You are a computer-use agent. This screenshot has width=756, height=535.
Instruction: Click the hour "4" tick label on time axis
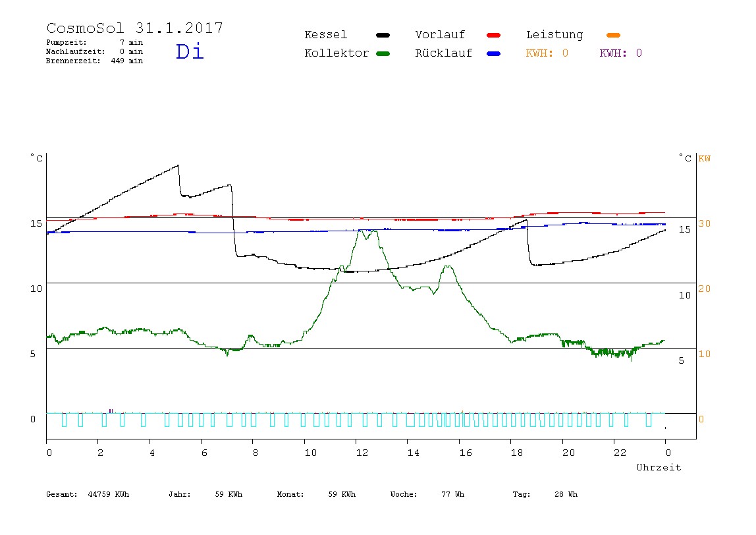(152, 453)
